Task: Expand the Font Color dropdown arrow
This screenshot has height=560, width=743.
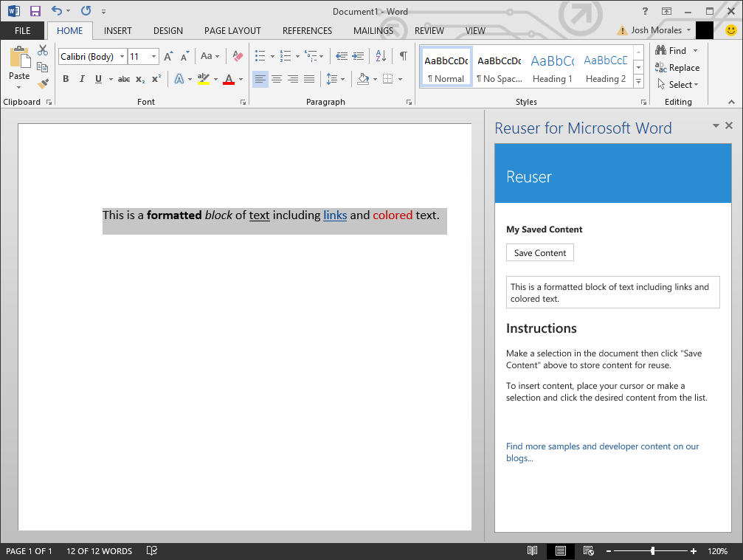Action: click(240, 79)
